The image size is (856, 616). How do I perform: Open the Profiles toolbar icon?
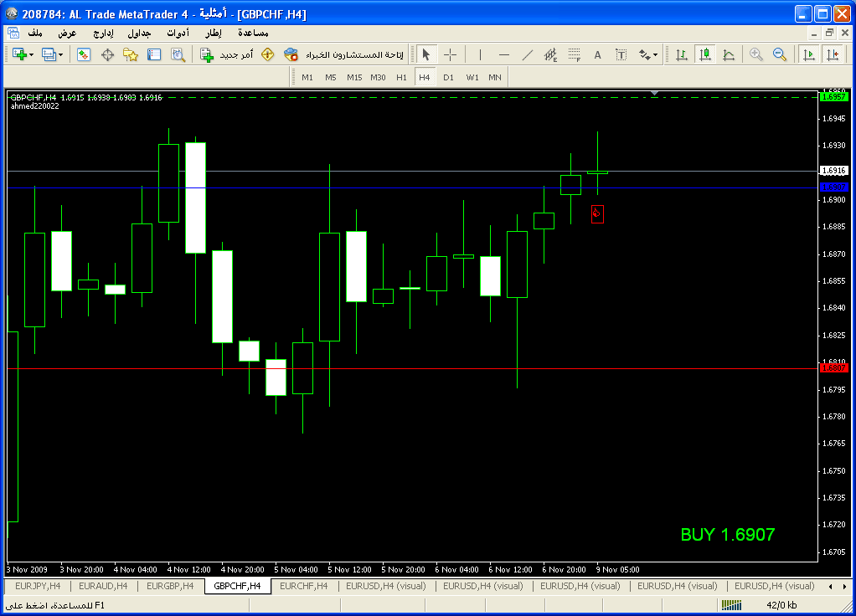[49, 54]
